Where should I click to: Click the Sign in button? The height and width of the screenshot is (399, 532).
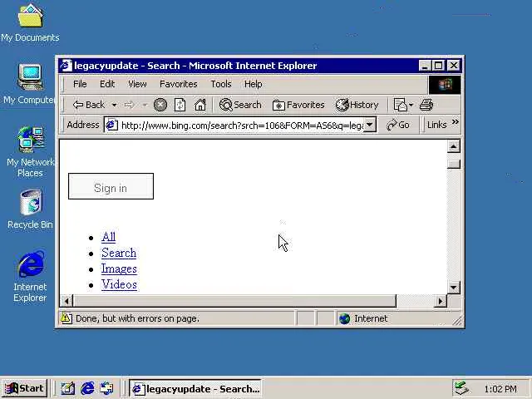click(111, 186)
